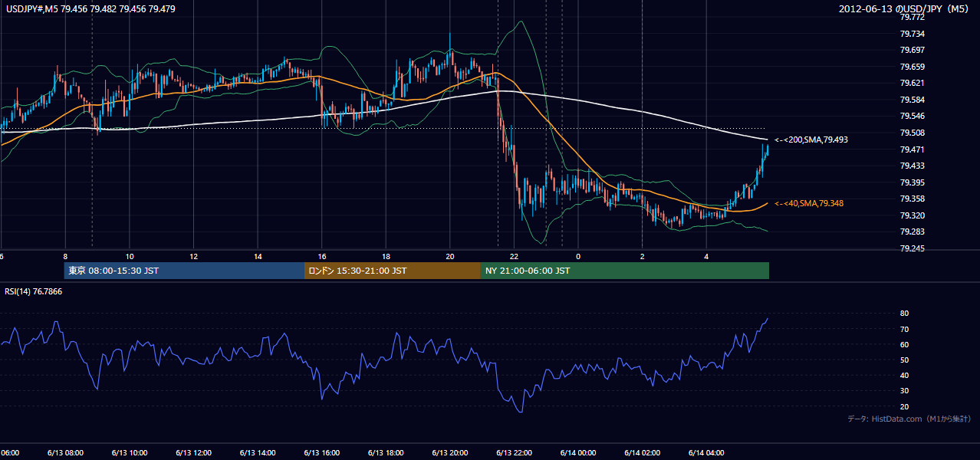Click the 2012-06-13 USD/JPY (M5) chart title
Image resolution: width=980 pixels, height=460 pixels.
click(904, 9)
